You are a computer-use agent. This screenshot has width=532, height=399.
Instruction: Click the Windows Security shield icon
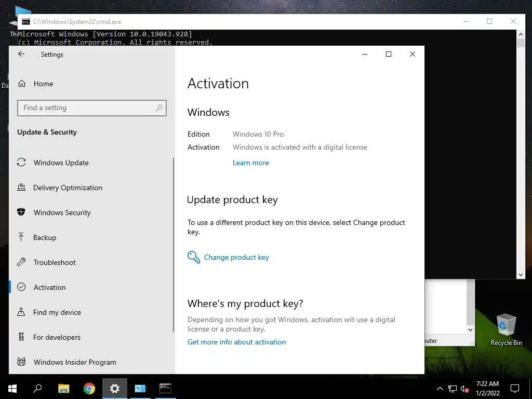point(21,212)
